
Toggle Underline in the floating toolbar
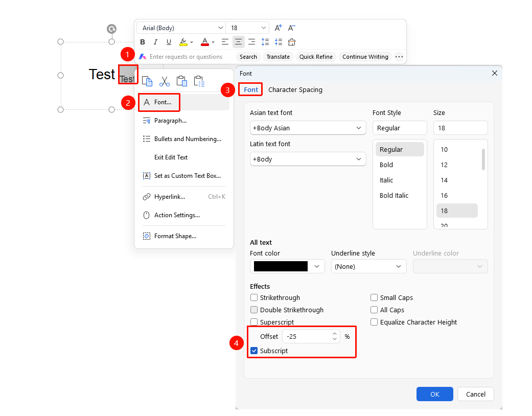click(169, 42)
